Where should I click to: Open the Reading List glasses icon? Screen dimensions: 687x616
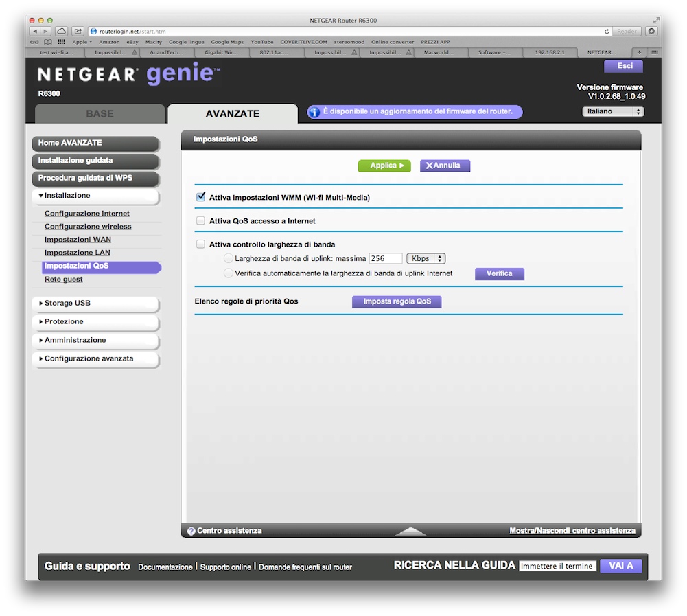[34, 42]
